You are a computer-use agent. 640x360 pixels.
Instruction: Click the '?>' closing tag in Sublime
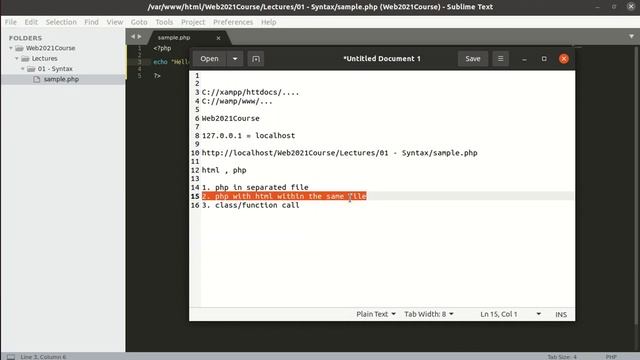[157, 76]
